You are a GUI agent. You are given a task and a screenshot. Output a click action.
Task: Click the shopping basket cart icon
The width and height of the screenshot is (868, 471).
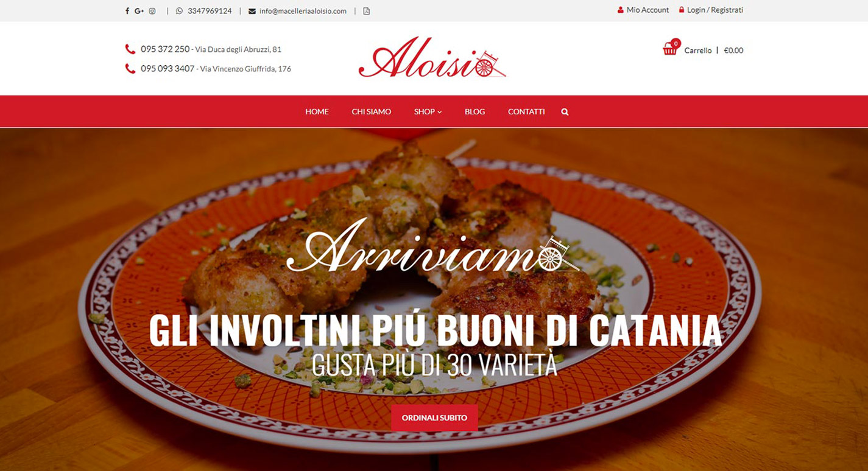[x=670, y=49]
